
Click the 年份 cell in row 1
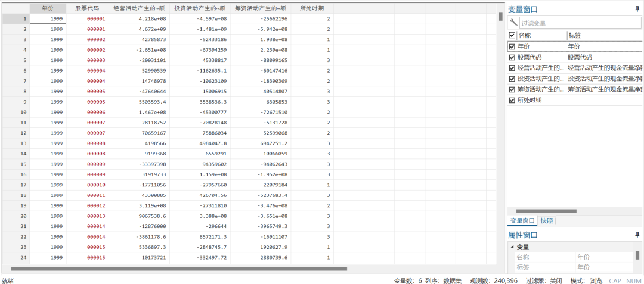pos(48,19)
